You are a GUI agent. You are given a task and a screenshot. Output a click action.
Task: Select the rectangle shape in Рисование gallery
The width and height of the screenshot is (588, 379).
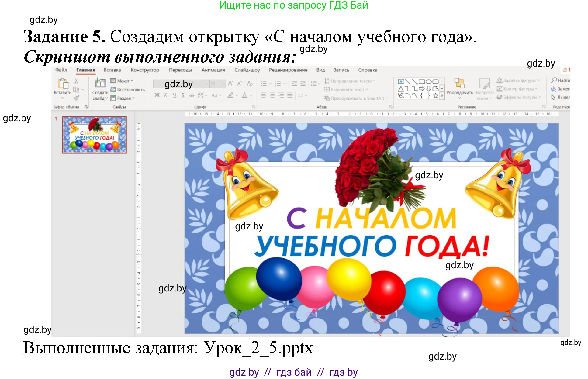(x=422, y=81)
